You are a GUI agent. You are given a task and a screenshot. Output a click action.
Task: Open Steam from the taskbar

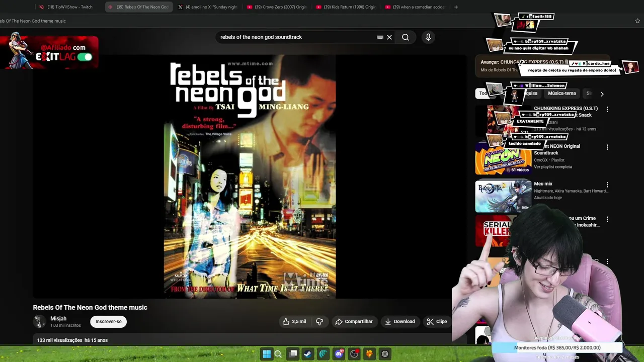point(307,354)
